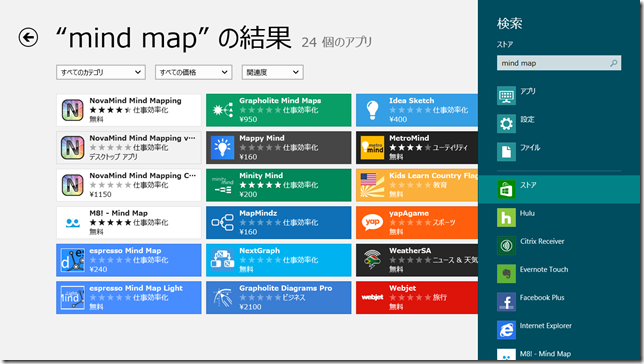644x364 pixels.
Task: Click the ¥2100 price of Grapholite Diagrams Pro
Action: click(x=251, y=307)
